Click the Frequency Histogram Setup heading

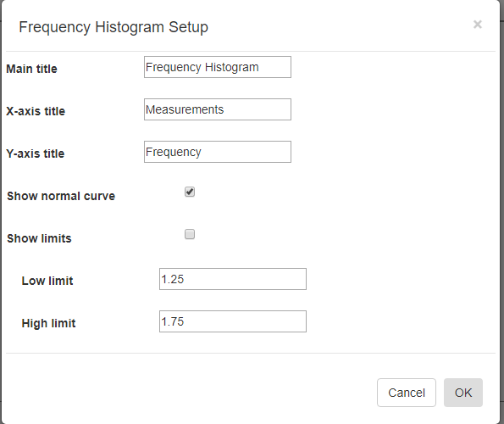(114, 27)
